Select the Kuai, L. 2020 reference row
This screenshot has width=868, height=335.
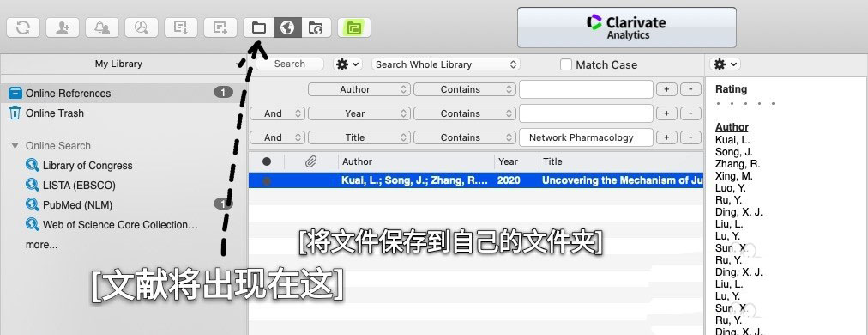476,180
